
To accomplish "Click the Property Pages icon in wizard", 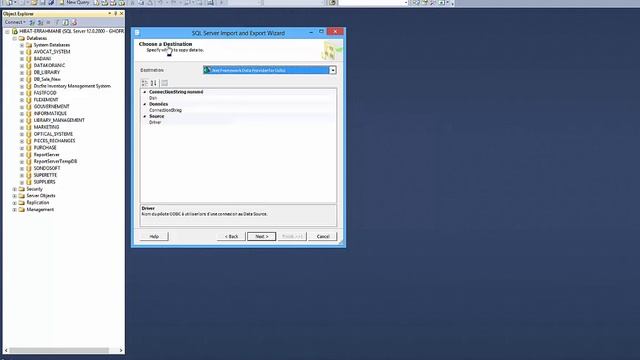I will tap(164, 83).
